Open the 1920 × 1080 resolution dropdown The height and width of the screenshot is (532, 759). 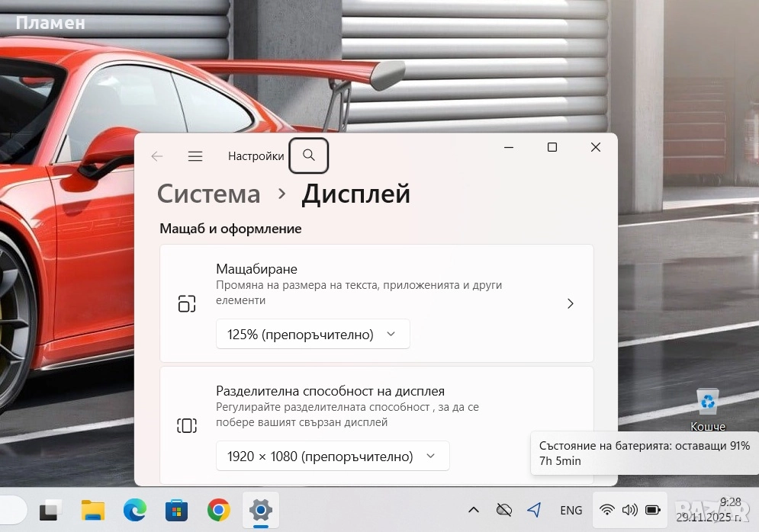pyautogui.click(x=333, y=456)
